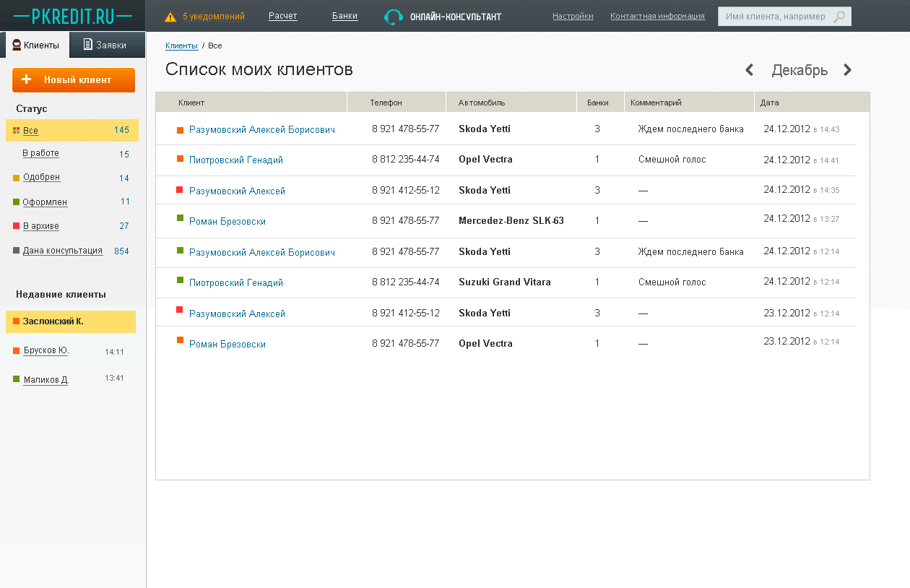Click count 854 next to Дана консультация
The width and height of the screenshot is (910, 588).
121,251
